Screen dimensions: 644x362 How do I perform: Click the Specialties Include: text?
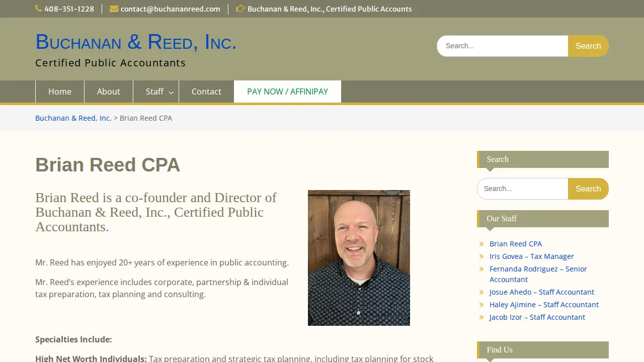(x=73, y=339)
